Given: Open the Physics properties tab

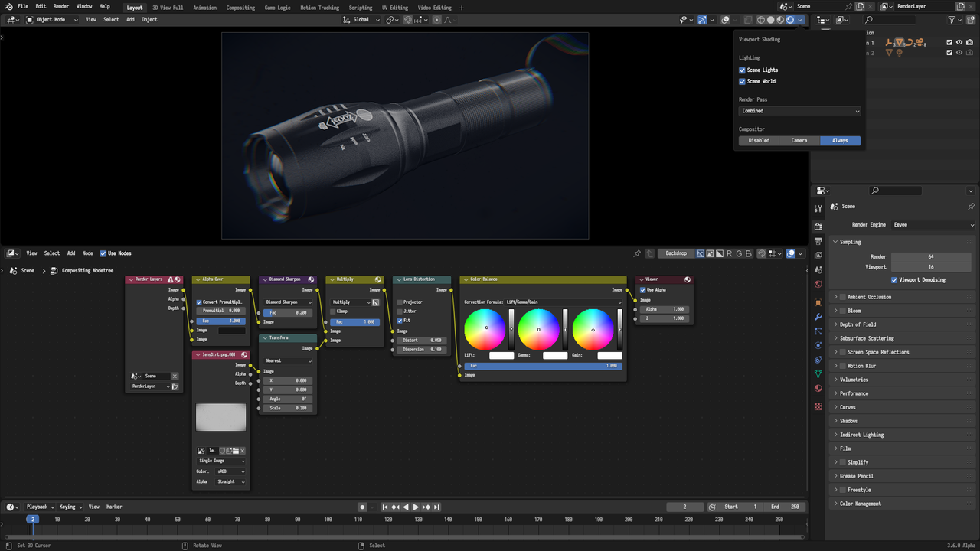Looking at the screenshot, I should [x=818, y=346].
